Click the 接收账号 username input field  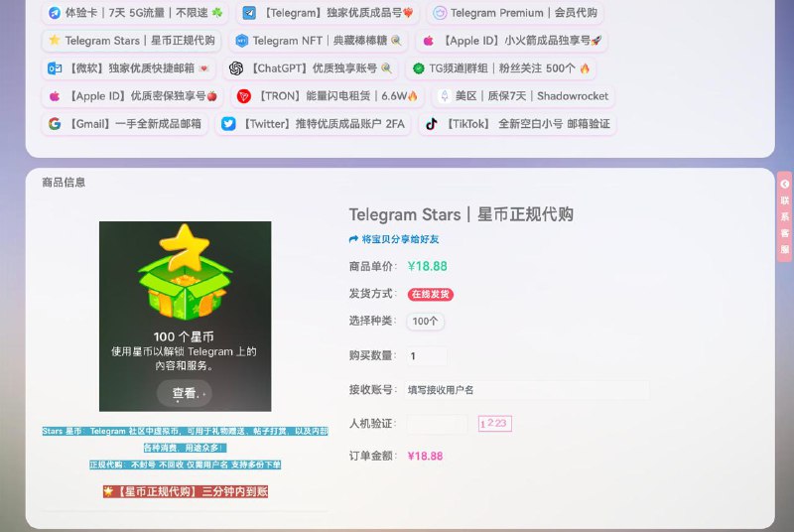(527, 390)
